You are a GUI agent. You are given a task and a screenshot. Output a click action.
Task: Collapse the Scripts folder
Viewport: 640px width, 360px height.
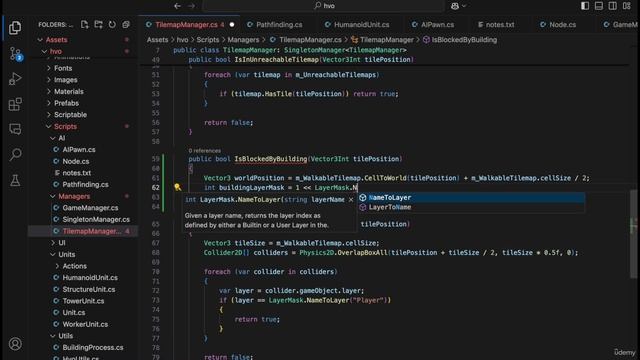(x=49, y=127)
